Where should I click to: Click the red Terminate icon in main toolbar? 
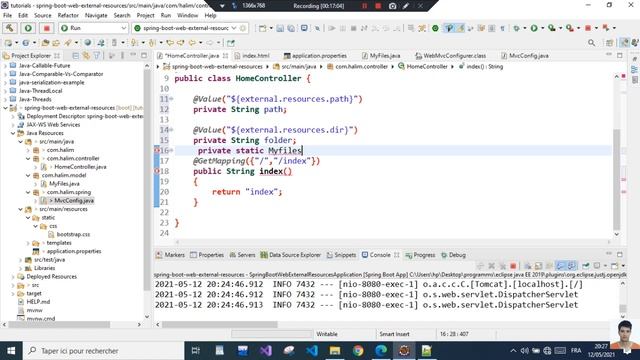click(x=588, y=28)
